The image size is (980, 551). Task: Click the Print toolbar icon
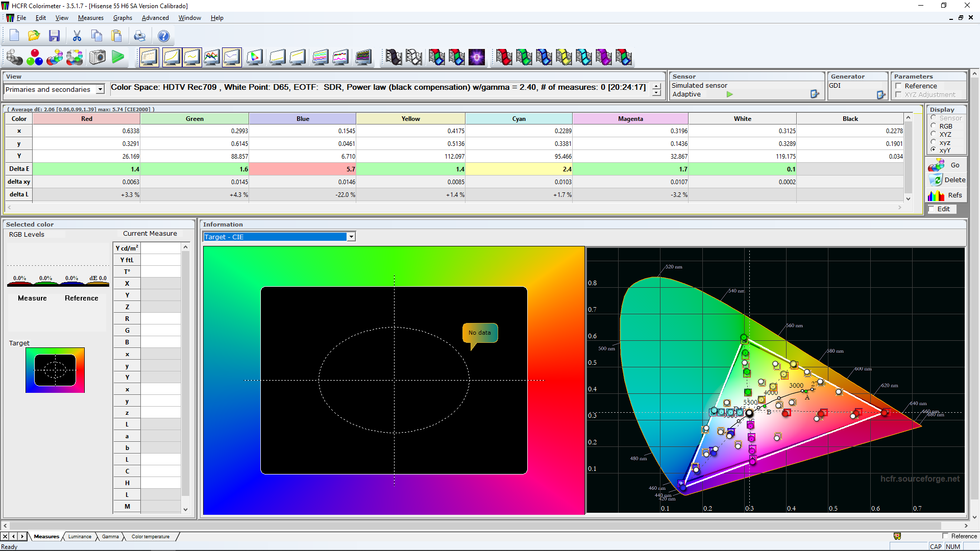point(139,36)
